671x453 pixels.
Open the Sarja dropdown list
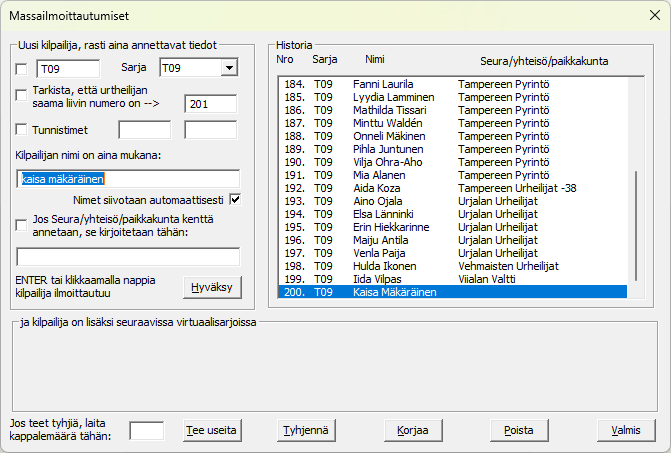pos(228,68)
